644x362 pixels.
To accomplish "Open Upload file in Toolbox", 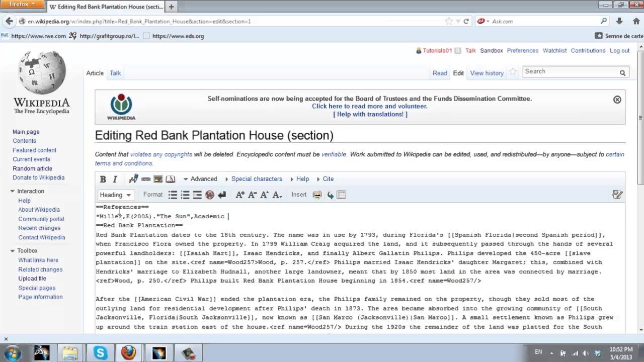I will pos(32,279).
